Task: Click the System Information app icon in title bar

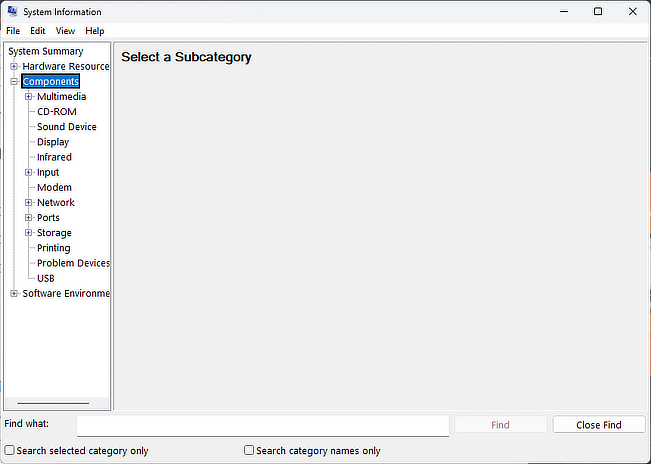Action: pos(10,11)
